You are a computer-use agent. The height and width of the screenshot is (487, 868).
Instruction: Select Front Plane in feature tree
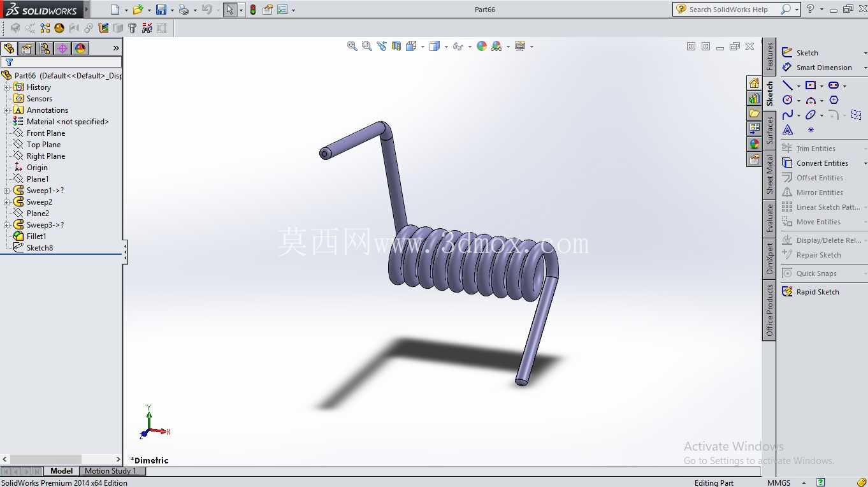point(46,133)
